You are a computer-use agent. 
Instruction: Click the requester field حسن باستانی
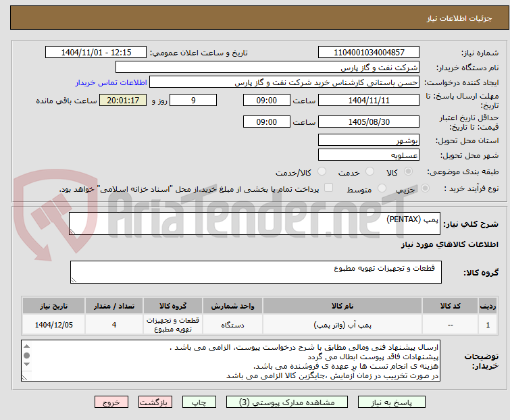(x=284, y=82)
